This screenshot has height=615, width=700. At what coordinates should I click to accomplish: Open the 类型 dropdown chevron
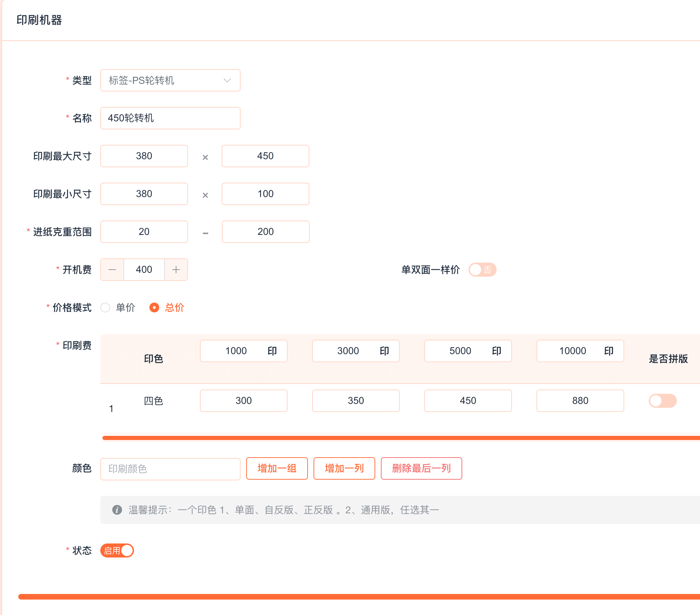pos(227,80)
